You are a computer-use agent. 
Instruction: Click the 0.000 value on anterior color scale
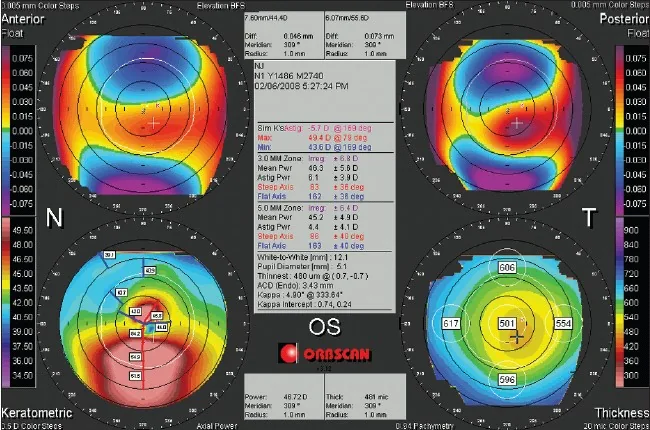22,131
